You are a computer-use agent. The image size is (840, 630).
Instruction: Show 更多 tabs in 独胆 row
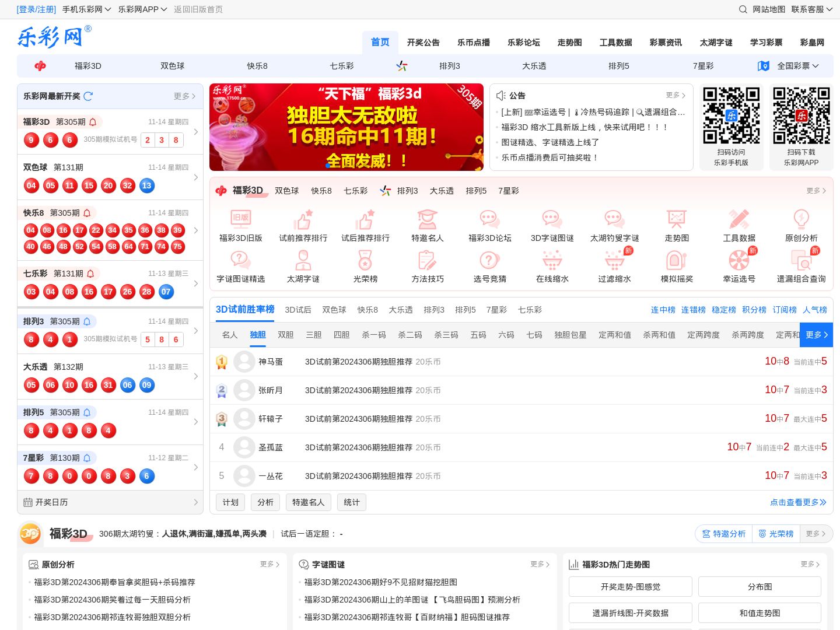coord(816,335)
